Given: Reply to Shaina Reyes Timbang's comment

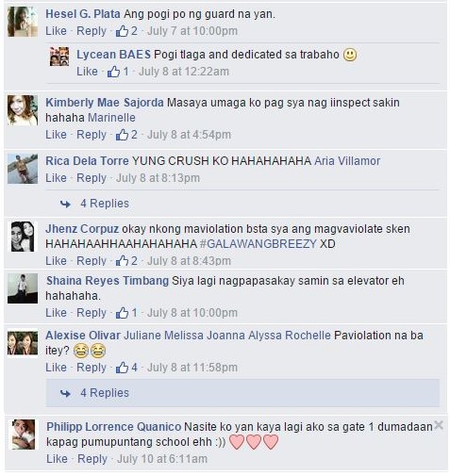Looking at the screenshot, I should click(x=92, y=313).
